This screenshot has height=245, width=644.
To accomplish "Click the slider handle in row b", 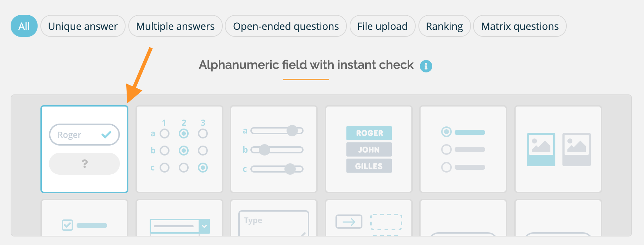I will tap(265, 150).
